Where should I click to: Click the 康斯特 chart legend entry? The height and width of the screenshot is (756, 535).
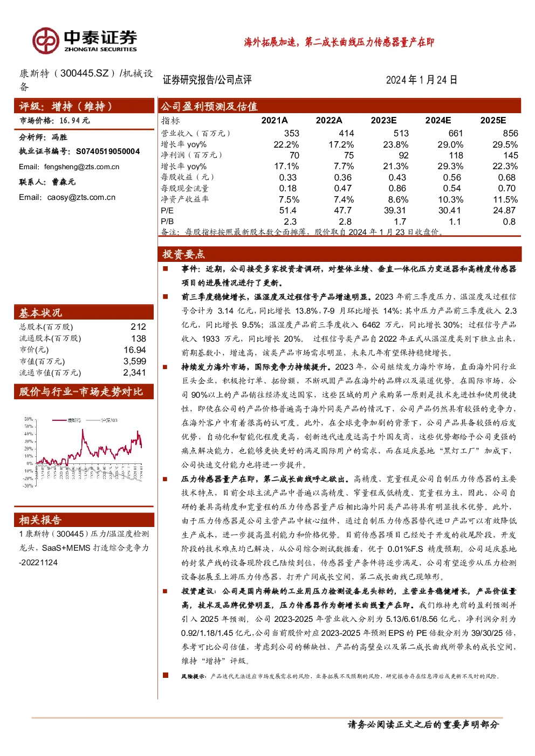[x=68, y=420]
